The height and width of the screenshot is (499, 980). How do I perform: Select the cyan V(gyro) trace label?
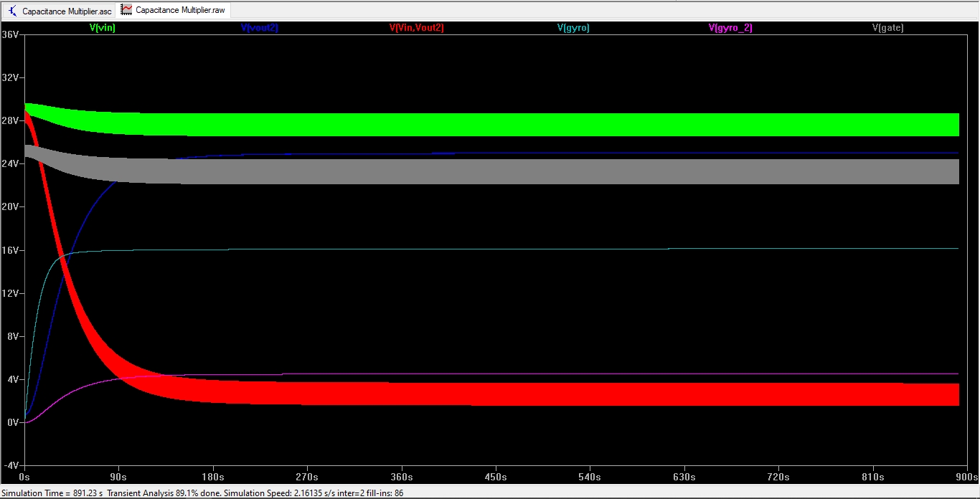(573, 28)
